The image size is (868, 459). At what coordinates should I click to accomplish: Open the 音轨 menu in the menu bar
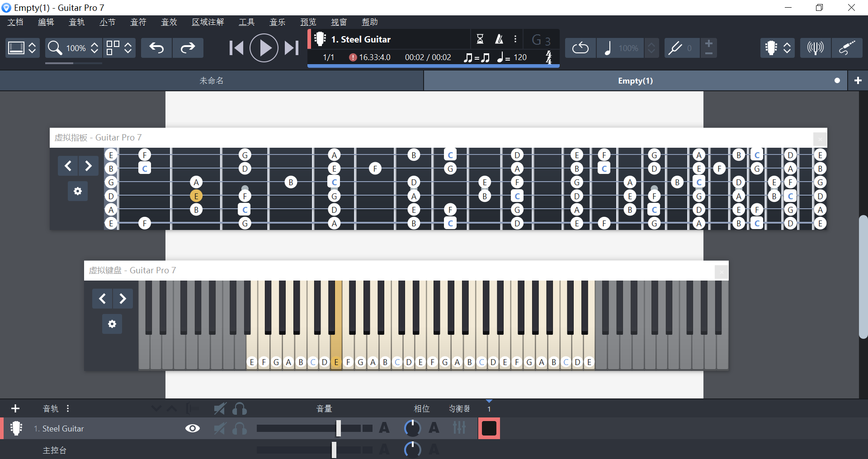tap(77, 22)
